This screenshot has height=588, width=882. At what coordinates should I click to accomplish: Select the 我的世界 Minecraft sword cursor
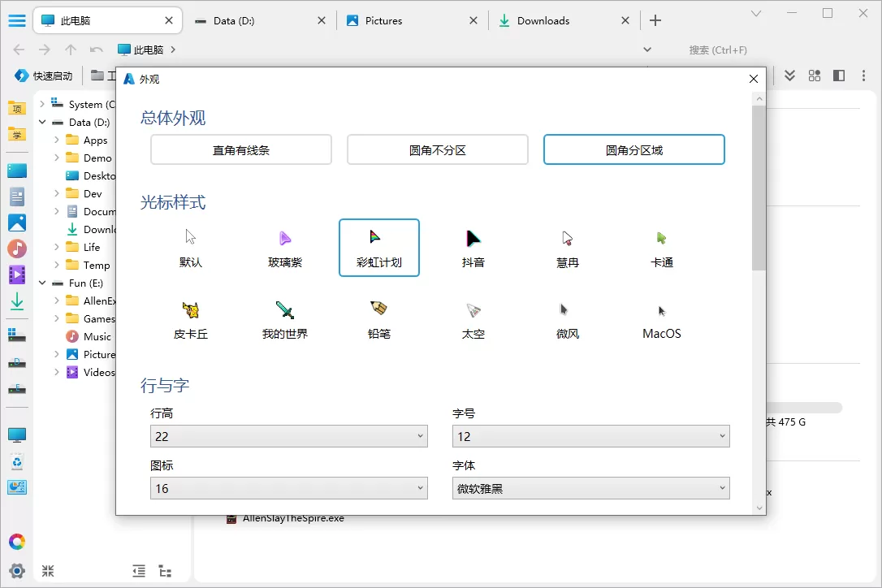point(284,318)
